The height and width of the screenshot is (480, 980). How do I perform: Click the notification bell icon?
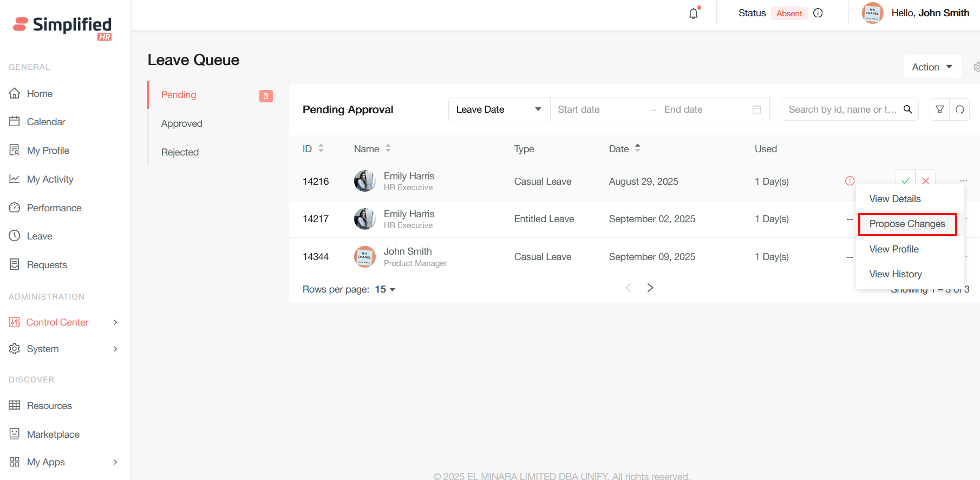(x=693, y=14)
